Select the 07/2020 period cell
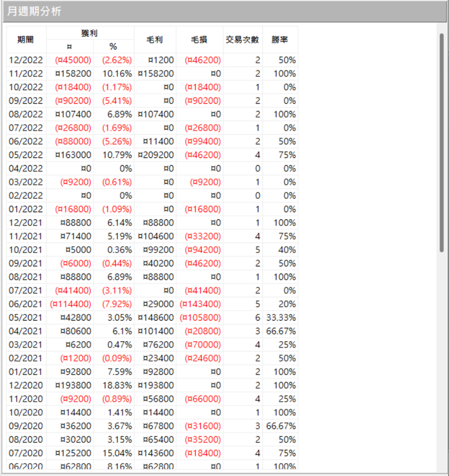 tap(26, 453)
